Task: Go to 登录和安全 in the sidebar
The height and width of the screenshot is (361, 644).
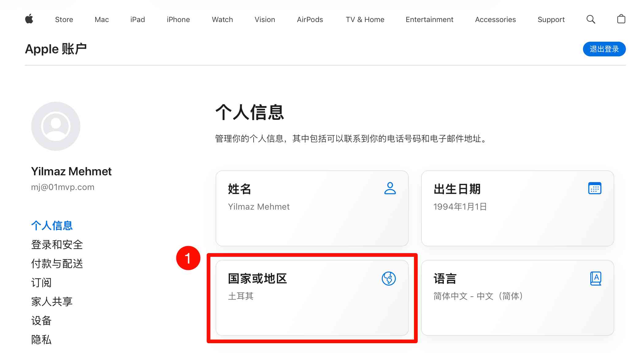Action: click(x=57, y=245)
